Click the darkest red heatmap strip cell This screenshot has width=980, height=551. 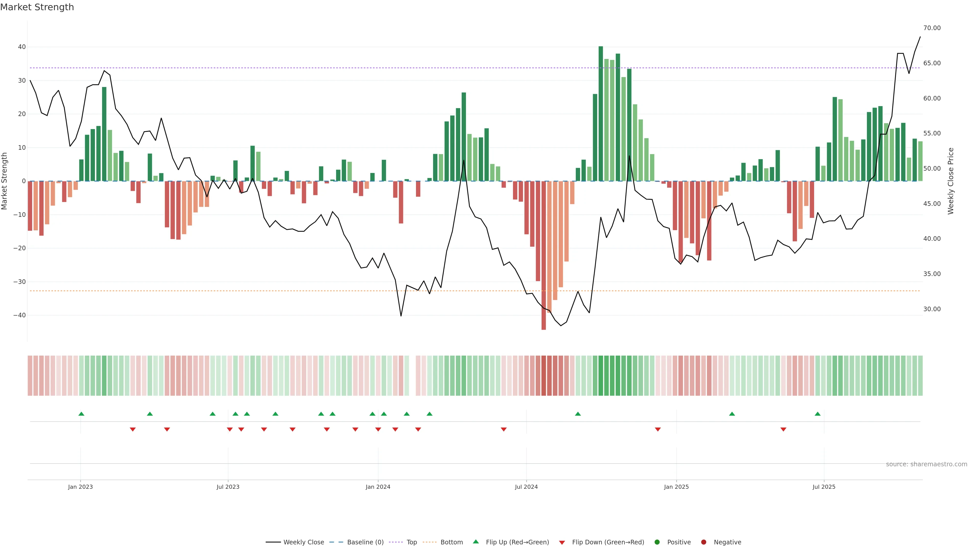click(544, 376)
